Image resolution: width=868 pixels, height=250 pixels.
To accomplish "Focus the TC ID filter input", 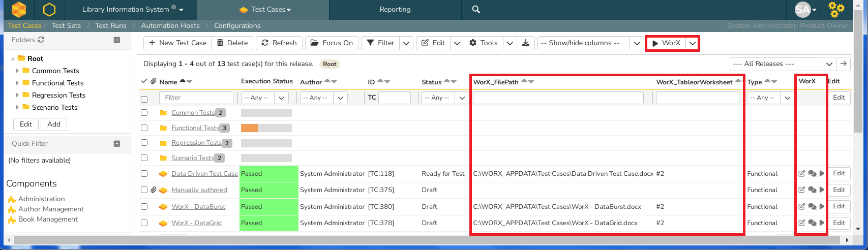I will coord(395,98).
